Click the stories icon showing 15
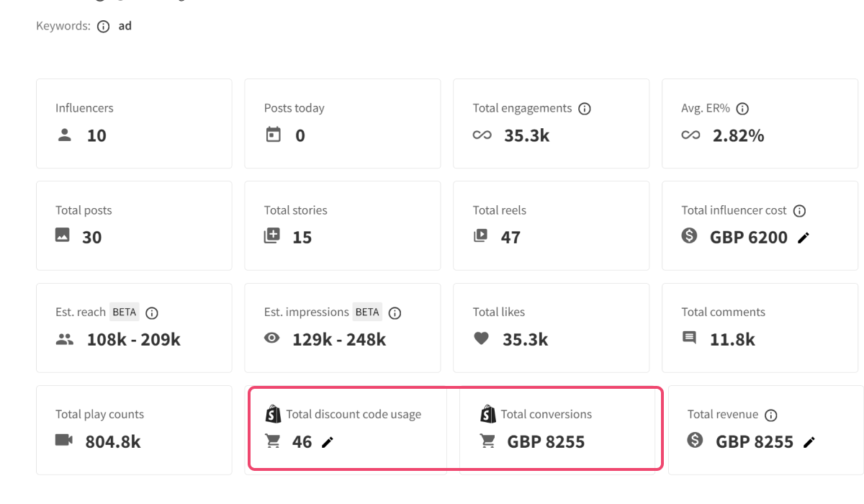Viewport: 864px width, 504px height. click(x=272, y=237)
